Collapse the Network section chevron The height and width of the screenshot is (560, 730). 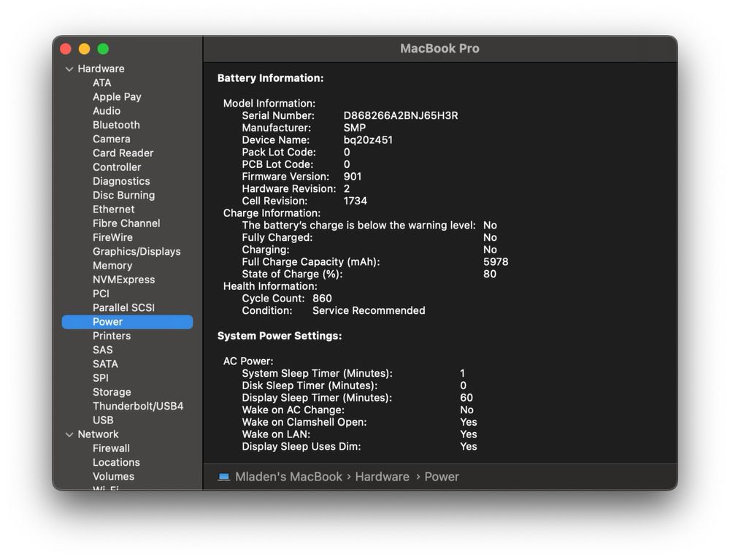pos(69,434)
